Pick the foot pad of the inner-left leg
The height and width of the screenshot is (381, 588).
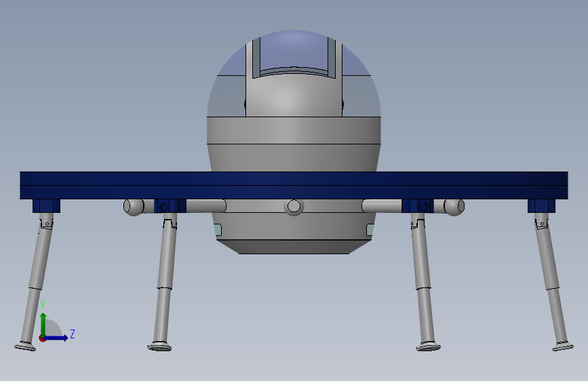click(x=159, y=346)
